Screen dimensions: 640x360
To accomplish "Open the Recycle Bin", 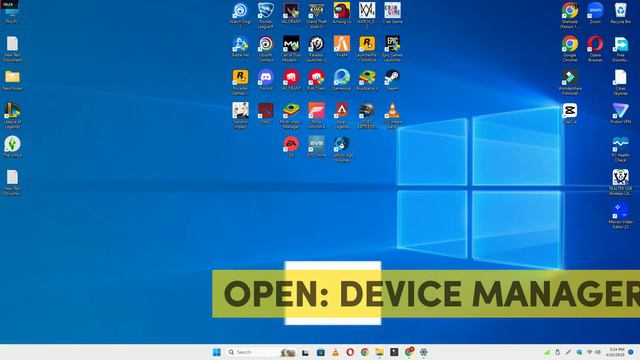I will 620,13.
